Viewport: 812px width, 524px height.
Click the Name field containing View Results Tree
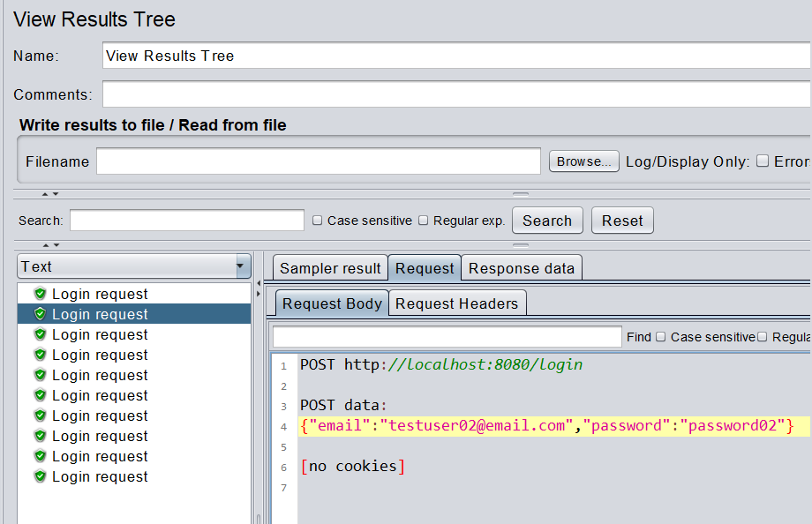(x=456, y=56)
